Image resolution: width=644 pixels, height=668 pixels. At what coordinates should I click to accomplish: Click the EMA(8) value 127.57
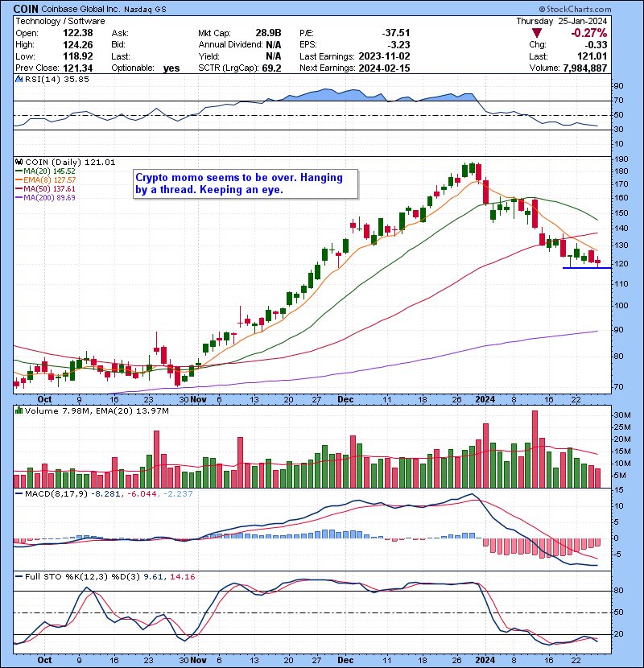click(x=64, y=180)
